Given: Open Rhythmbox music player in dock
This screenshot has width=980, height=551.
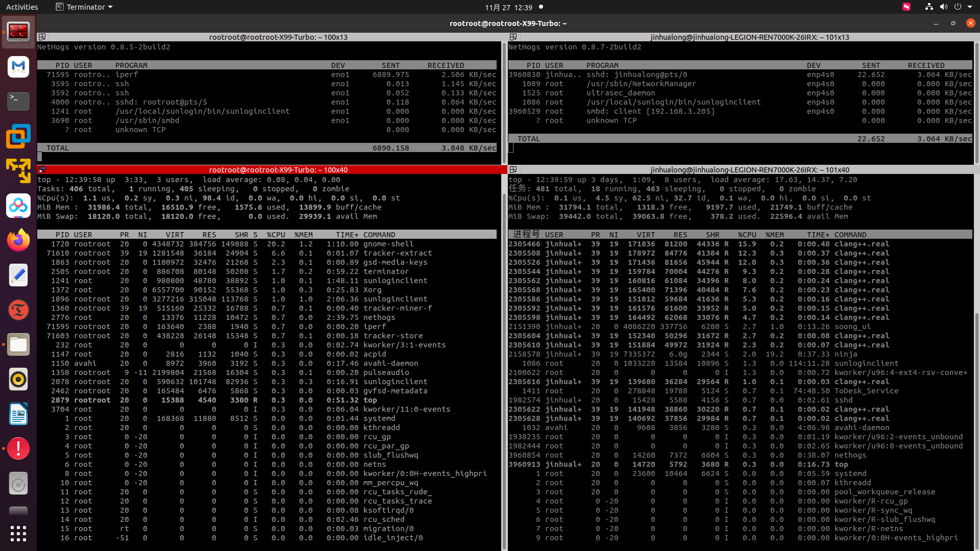Looking at the screenshot, I should pyautogui.click(x=18, y=379).
